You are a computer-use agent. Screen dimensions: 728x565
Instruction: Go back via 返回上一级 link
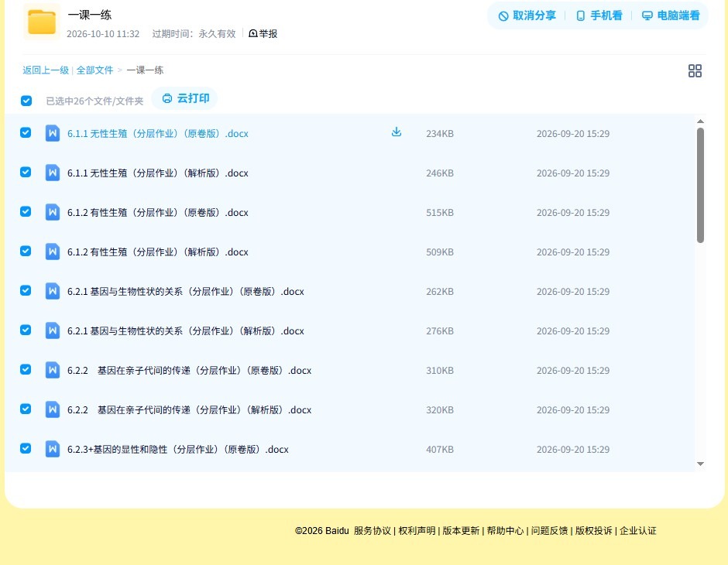46,70
